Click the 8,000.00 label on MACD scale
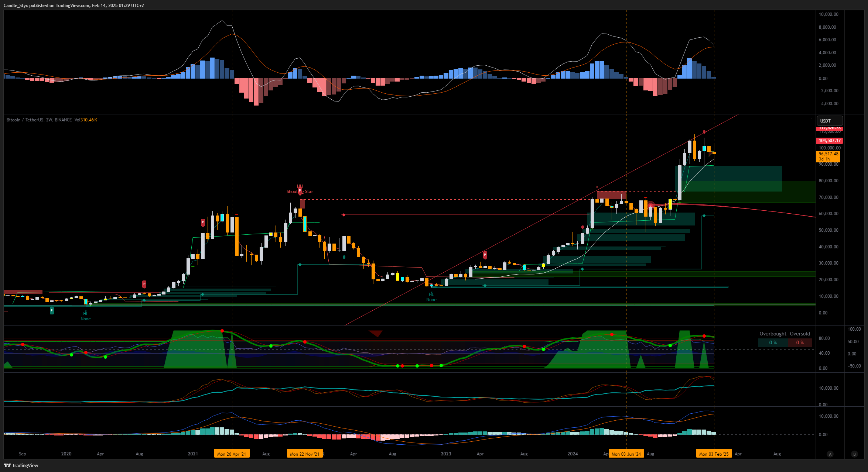 pyautogui.click(x=827, y=27)
